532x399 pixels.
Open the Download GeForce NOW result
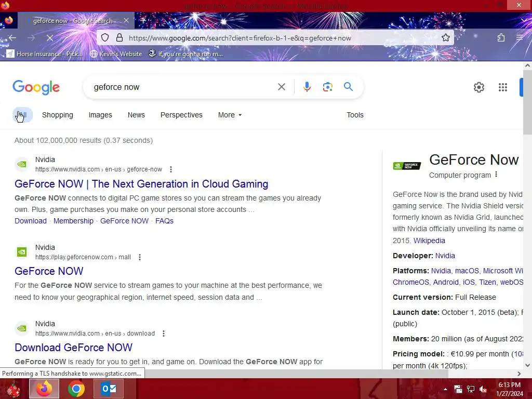point(73,347)
